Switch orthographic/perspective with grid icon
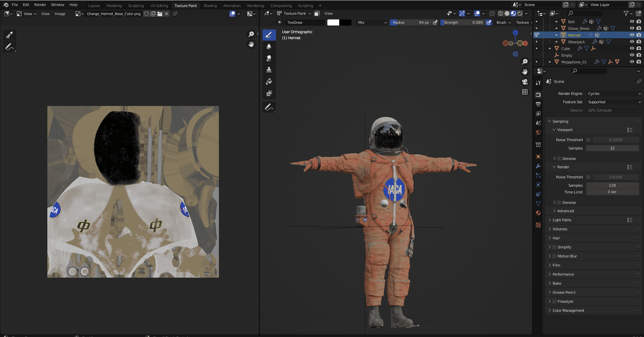 [x=525, y=92]
